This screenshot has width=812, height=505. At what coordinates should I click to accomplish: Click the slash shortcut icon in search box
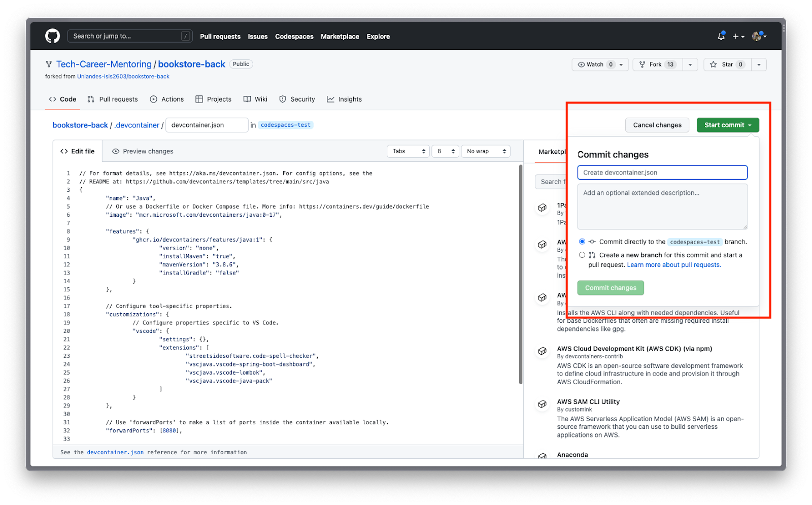coord(186,36)
